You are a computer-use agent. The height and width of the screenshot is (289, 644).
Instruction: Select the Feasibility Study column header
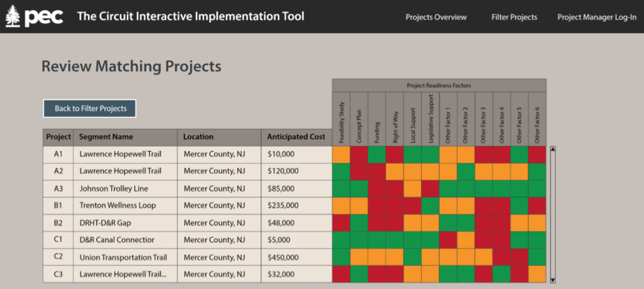tap(341, 119)
